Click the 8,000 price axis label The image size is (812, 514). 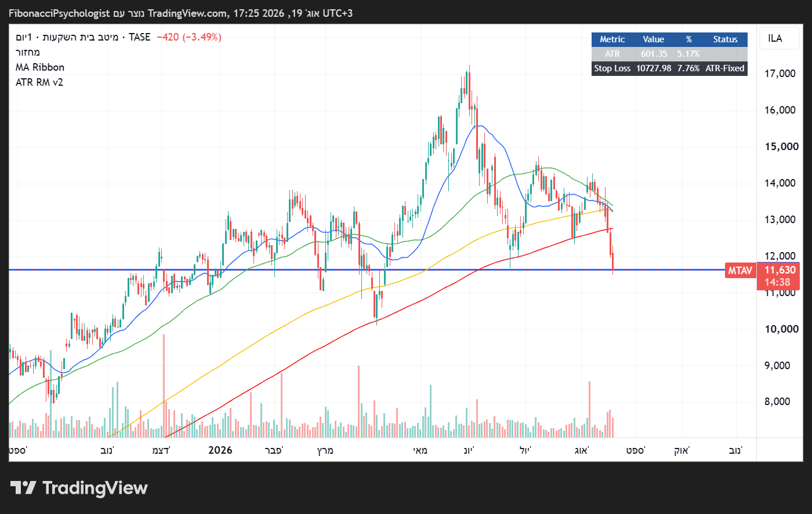click(778, 402)
